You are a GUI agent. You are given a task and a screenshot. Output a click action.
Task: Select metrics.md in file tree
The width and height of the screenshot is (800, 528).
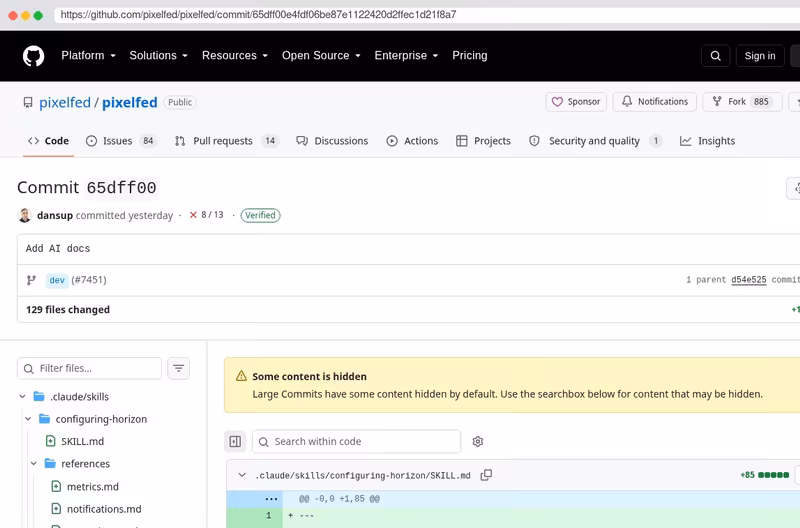[x=93, y=487]
